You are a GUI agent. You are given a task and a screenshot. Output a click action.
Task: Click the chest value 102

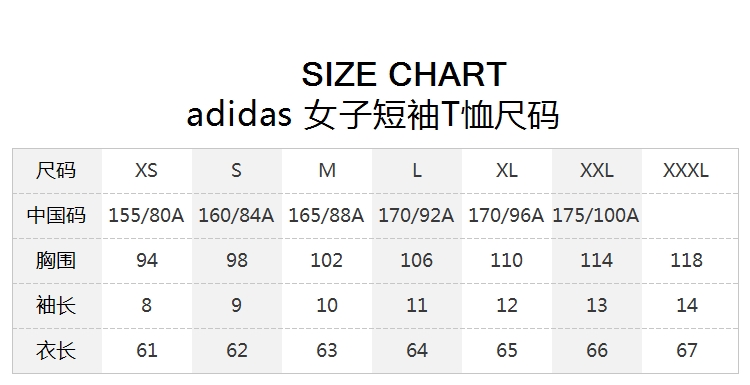tap(326, 260)
